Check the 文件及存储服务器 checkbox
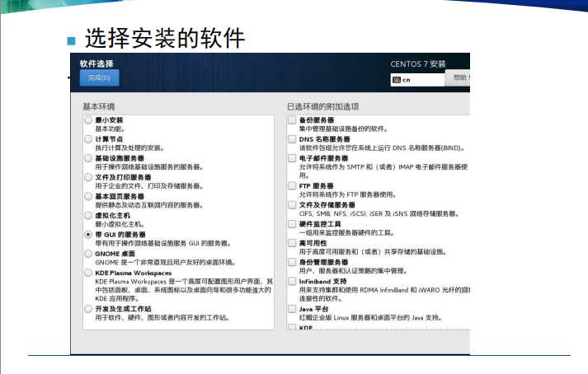The image size is (588, 374). [292, 205]
